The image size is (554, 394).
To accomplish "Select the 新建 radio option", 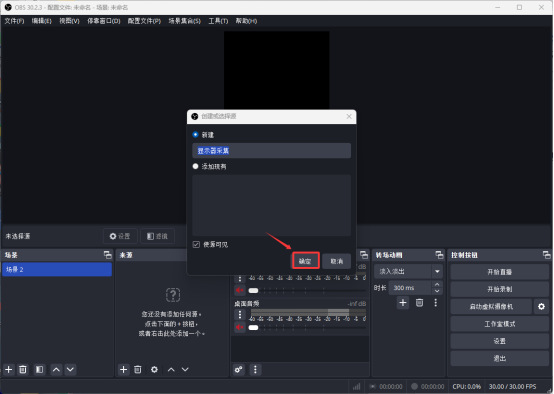I will [x=195, y=135].
